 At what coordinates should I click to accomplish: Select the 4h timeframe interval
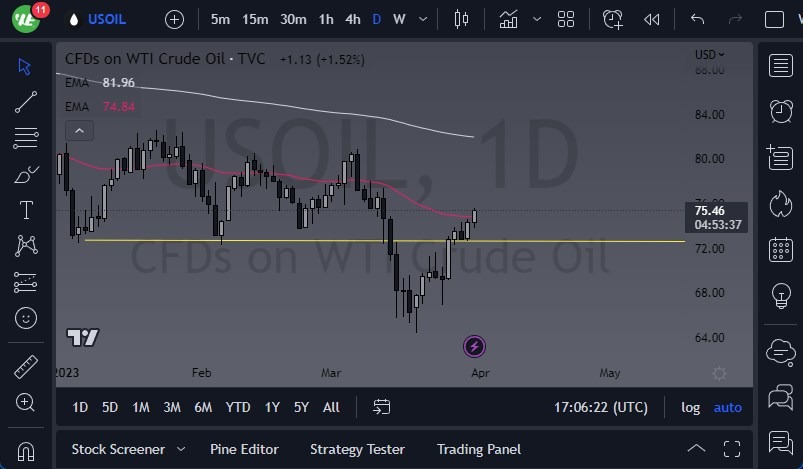click(x=352, y=19)
